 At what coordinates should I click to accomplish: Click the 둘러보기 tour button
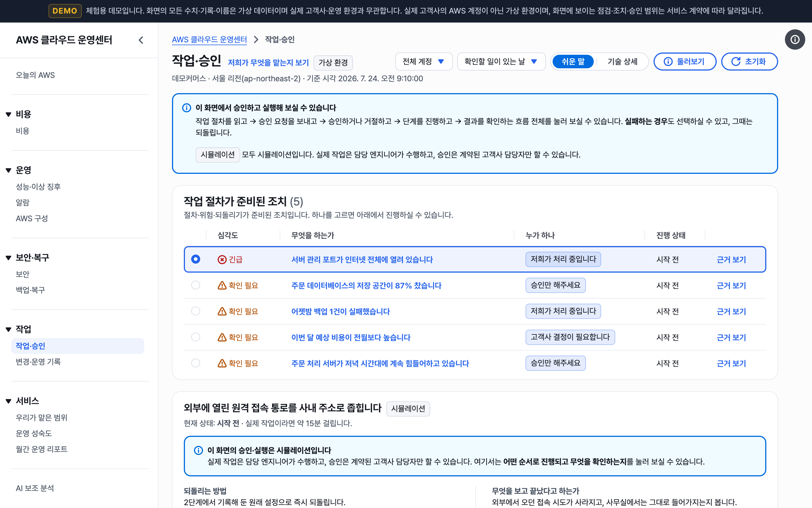685,62
